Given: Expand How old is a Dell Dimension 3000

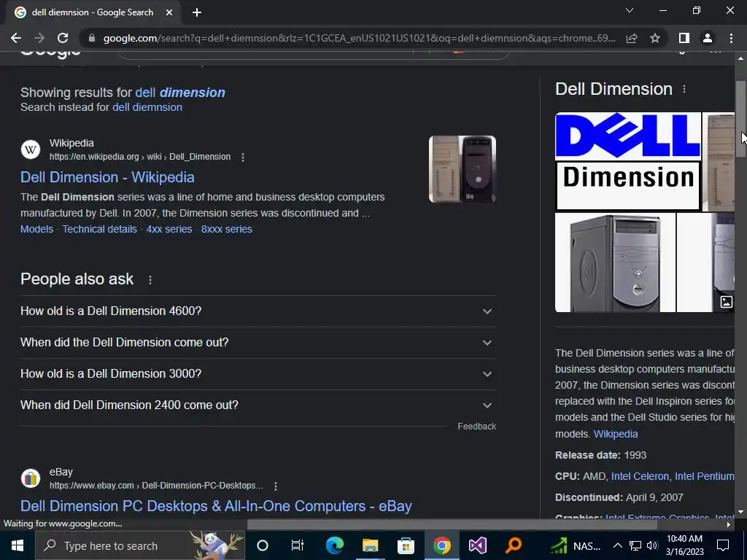Looking at the screenshot, I should point(258,374).
